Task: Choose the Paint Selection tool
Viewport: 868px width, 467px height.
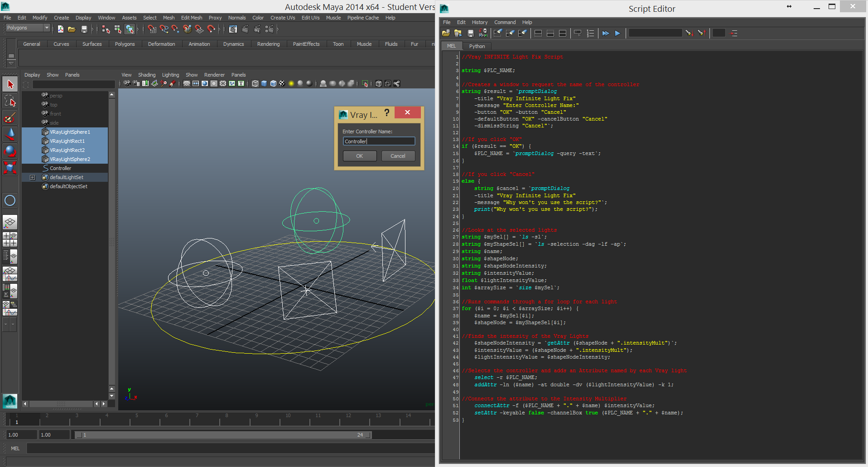Action: (10, 117)
